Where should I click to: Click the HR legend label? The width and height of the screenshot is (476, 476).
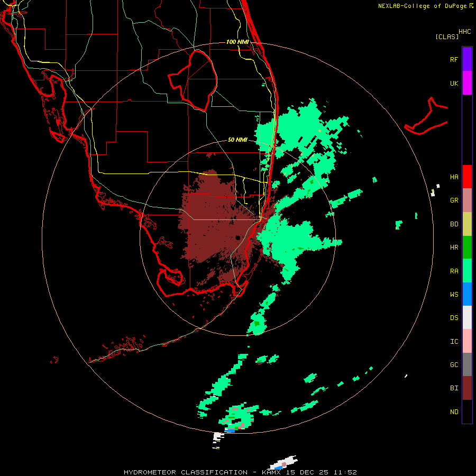point(454,248)
